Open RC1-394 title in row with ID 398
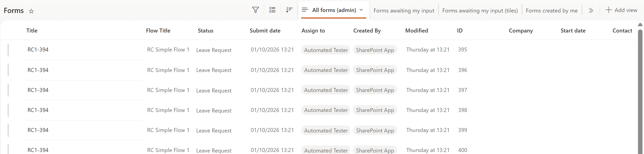The height and width of the screenshot is (154, 644). coord(38,110)
